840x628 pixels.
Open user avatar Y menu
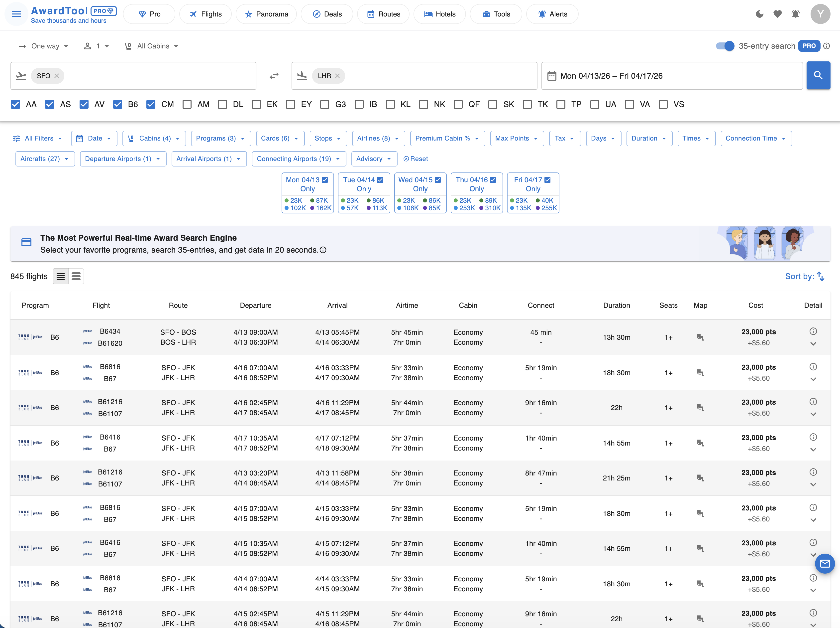point(820,14)
